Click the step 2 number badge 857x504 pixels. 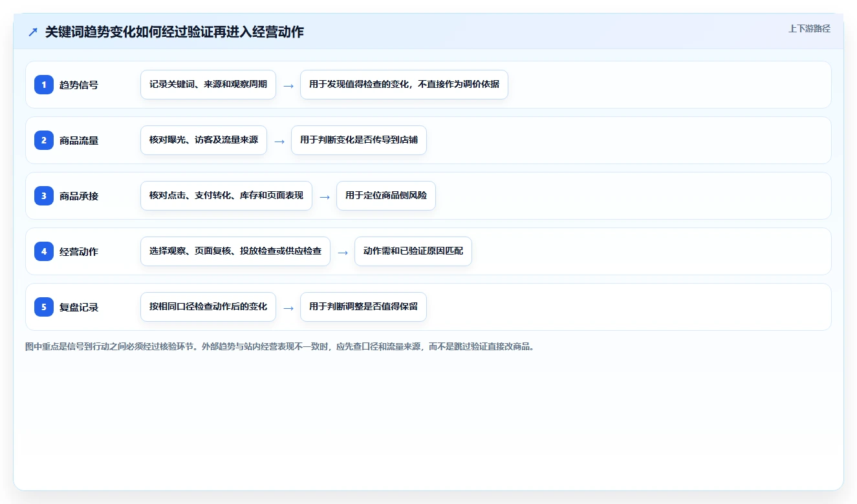[x=44, y=140]
